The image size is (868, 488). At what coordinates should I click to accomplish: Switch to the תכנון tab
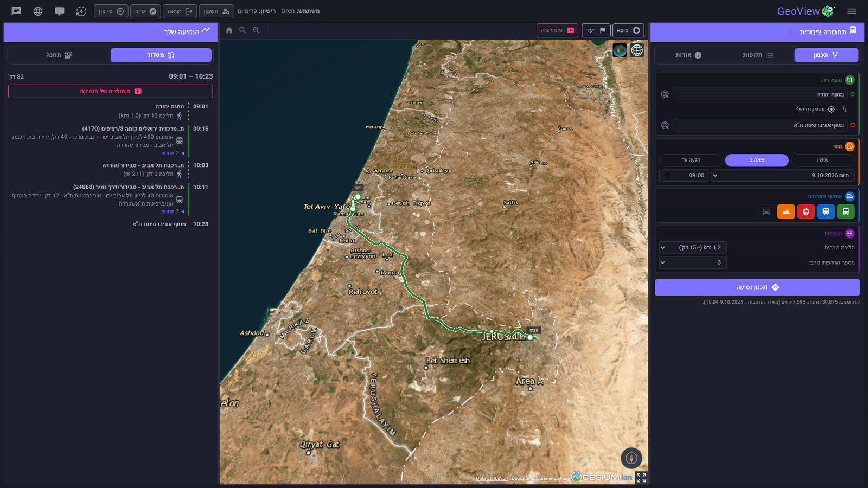point(826,55)
